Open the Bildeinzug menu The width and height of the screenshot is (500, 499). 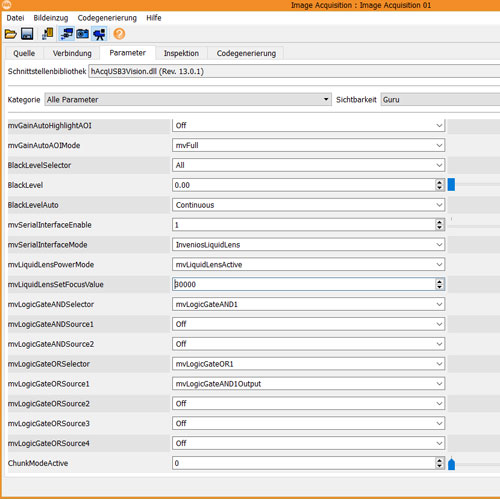51,18
